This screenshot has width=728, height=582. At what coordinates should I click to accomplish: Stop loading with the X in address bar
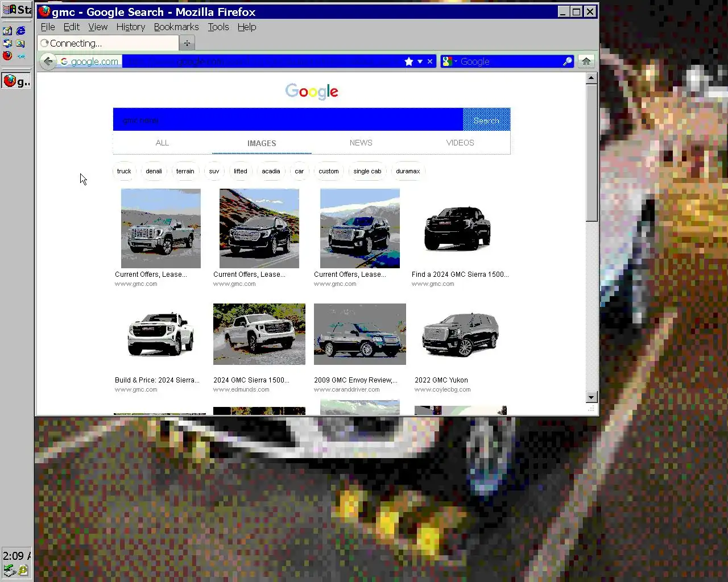(x=430, y=61)
